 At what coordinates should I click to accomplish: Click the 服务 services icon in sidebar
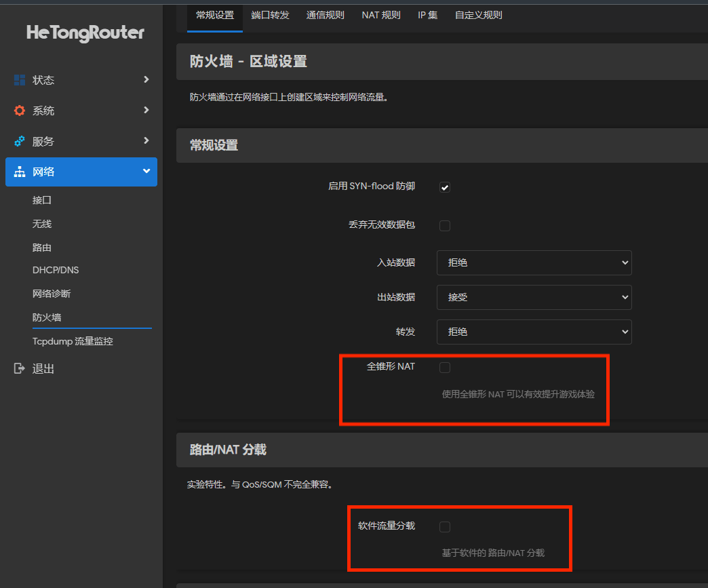[x=20, y=140]
